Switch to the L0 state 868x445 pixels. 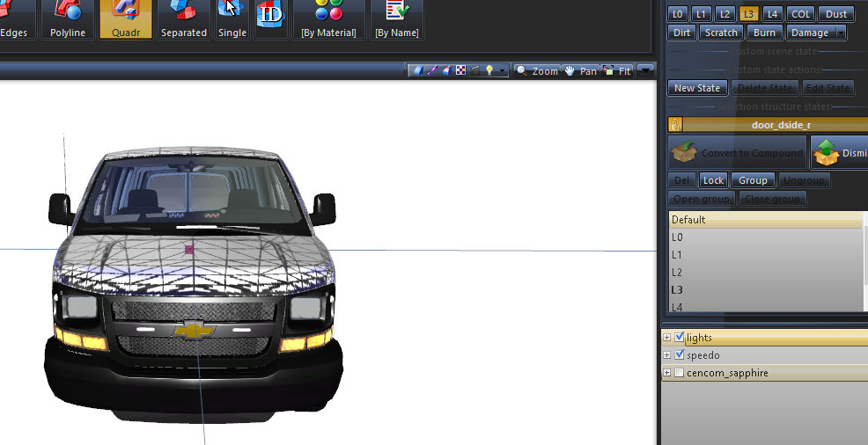pyautogui.click(x=678, y=14)
